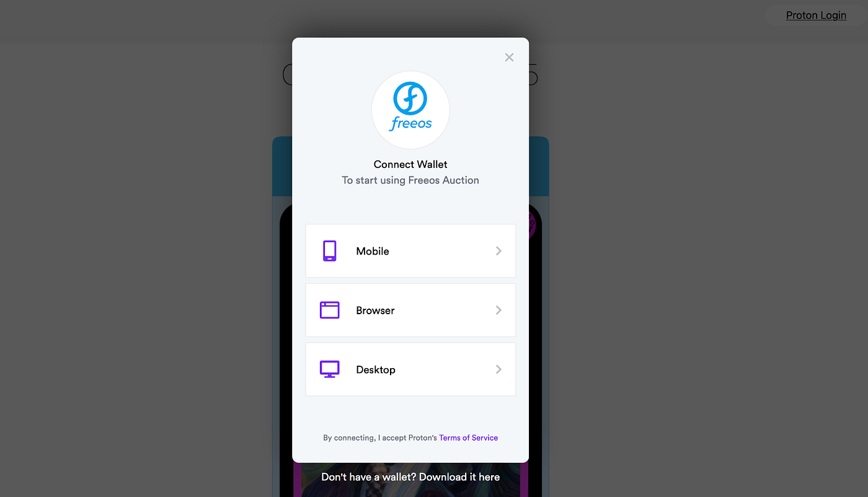Open the Proton Login link

click(x=816, y=15)
